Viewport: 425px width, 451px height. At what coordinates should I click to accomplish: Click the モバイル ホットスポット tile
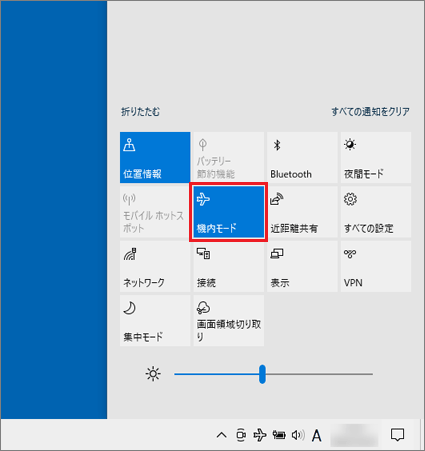[155, 212]
